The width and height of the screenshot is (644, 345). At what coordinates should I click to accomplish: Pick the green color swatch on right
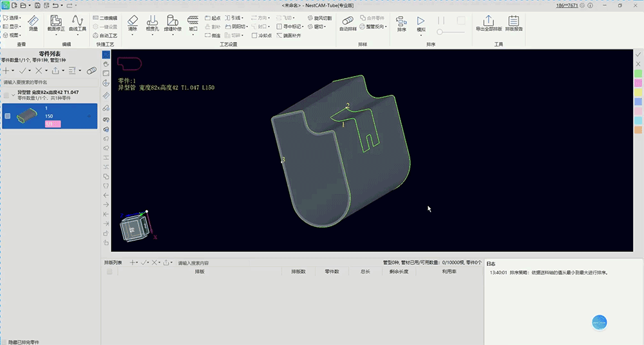click(638, 74)
